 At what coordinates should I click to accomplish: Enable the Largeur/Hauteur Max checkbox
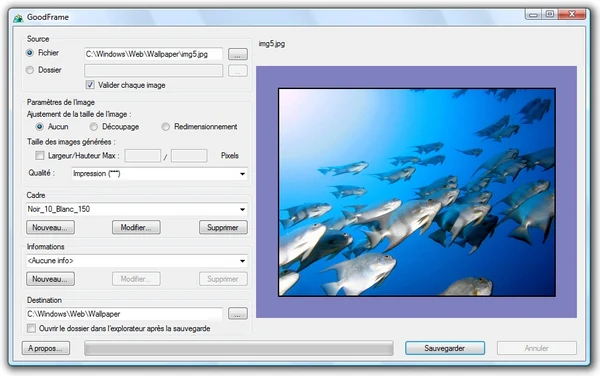39,155
